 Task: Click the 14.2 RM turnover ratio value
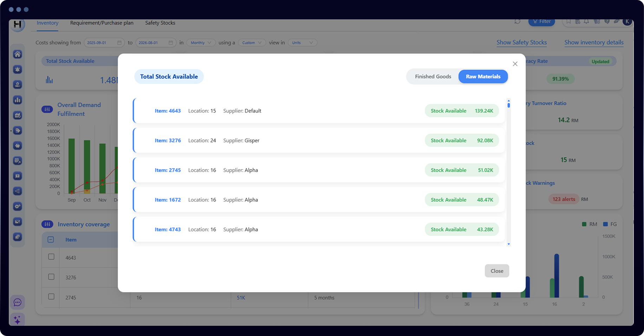click(x=568, y=120)
